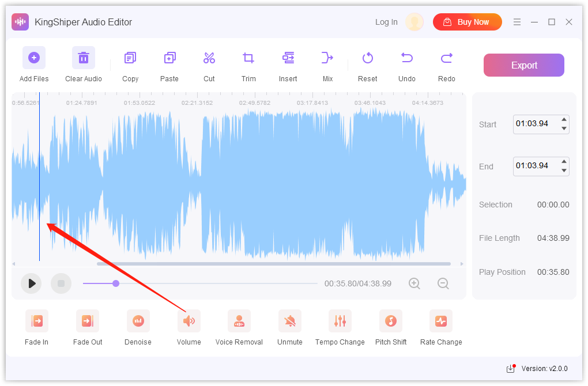Click the Export button

524,65
